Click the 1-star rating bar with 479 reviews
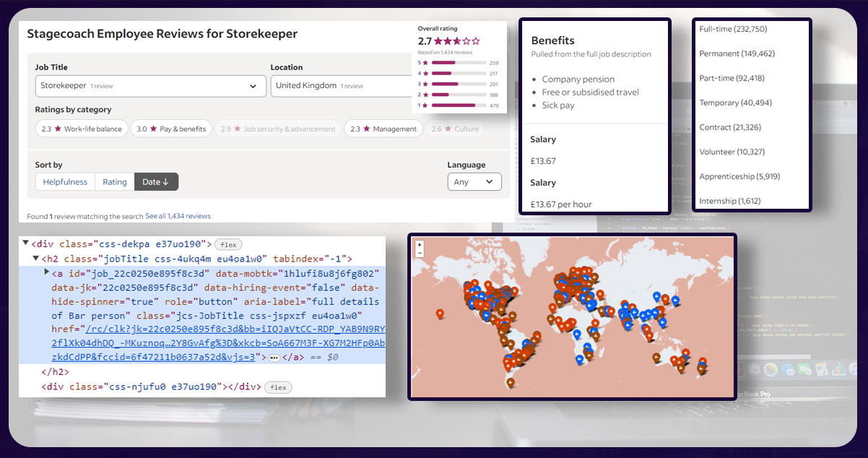This screenshot has width=868, height=458. click(459, 105)
